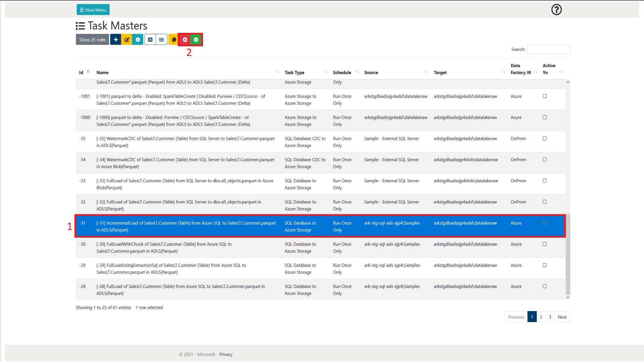Viewport: 644px width, 362px height.
Task: Open help via the question mark icon
Action: pyautogui.click(x=556, y=10)
